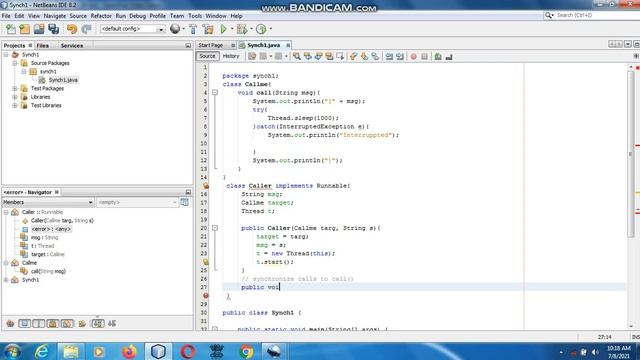The width and height of the screenshot is (640, 360).
Task: Click the History view button
Action: 231,56
